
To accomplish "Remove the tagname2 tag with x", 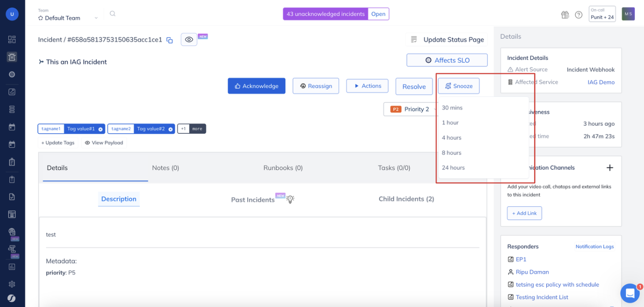I will coord(170,129).
